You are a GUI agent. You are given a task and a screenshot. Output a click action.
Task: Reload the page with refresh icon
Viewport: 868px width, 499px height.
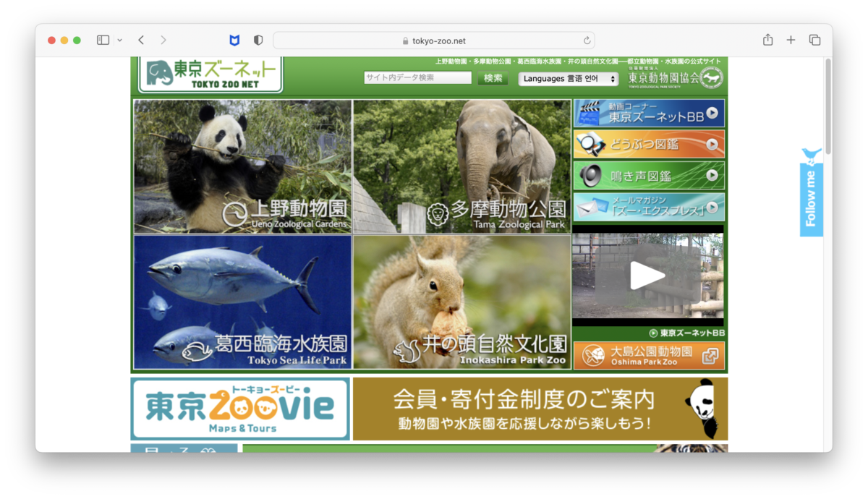[x=587, y=40]
